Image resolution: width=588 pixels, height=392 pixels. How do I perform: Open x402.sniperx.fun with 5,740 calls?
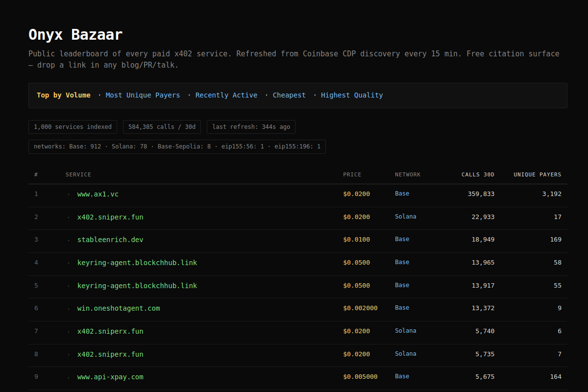110,331
